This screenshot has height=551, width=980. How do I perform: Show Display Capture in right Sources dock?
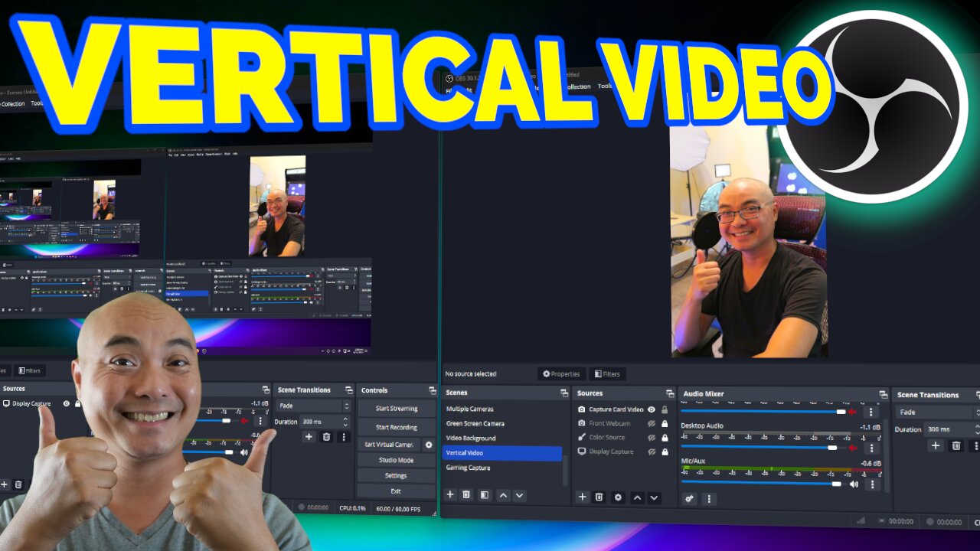pyautogui.click(x=652, y=452)
